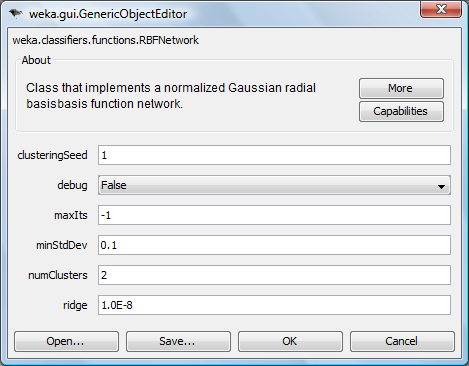469x366 pixels.
Task: Click the clusteringSeed label
Action: [52, 155]
